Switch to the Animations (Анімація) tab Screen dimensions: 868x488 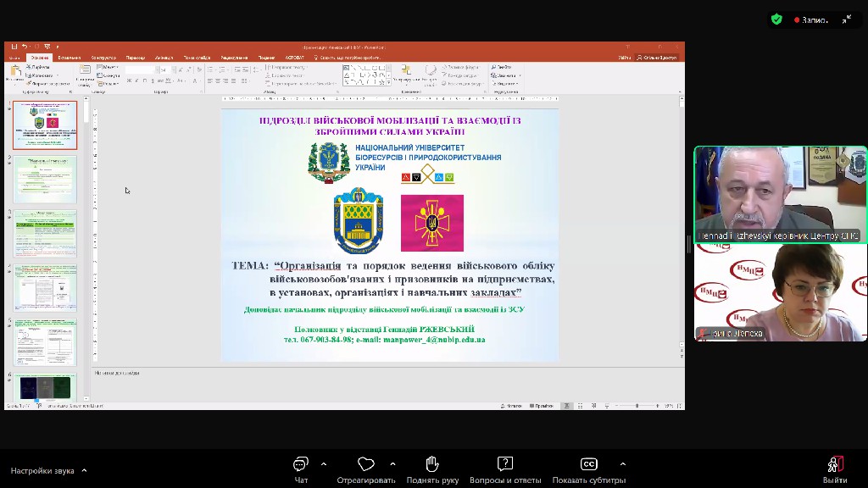pyautogui.click(x=164, y=58)
